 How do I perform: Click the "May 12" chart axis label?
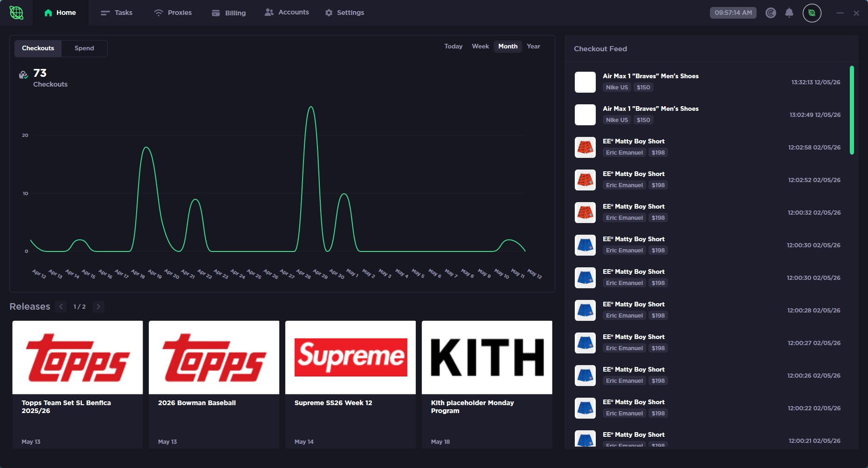(535, 274)
